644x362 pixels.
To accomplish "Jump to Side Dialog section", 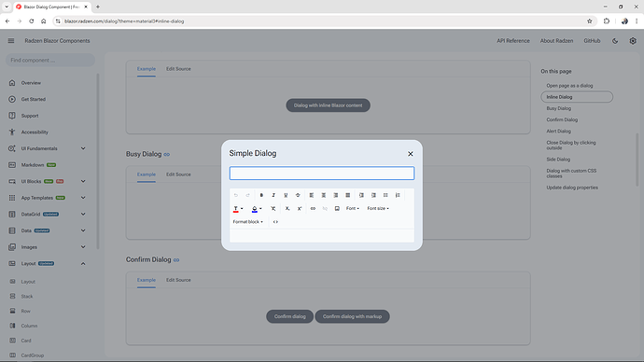I will [x=558, y=160].
